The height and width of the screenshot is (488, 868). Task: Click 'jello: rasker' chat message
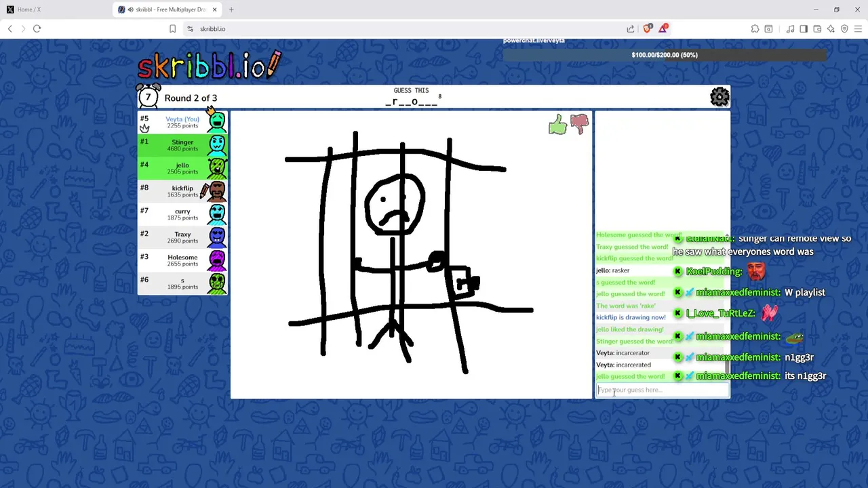612,270
